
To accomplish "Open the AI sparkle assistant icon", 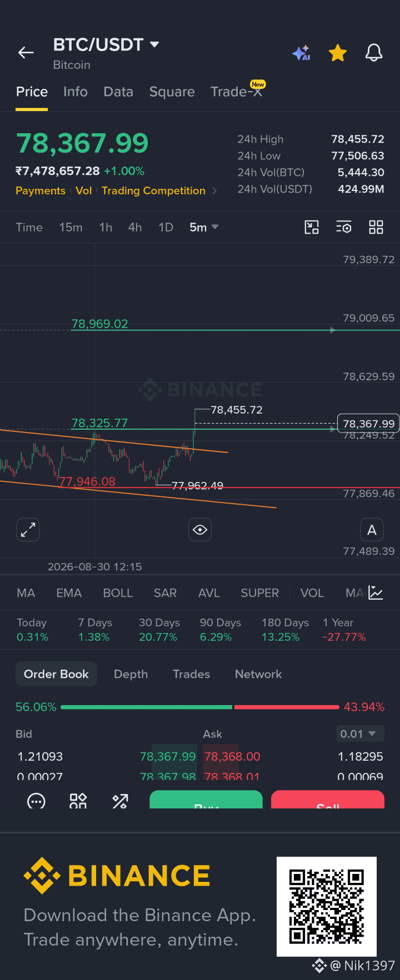I will (302, 53).
